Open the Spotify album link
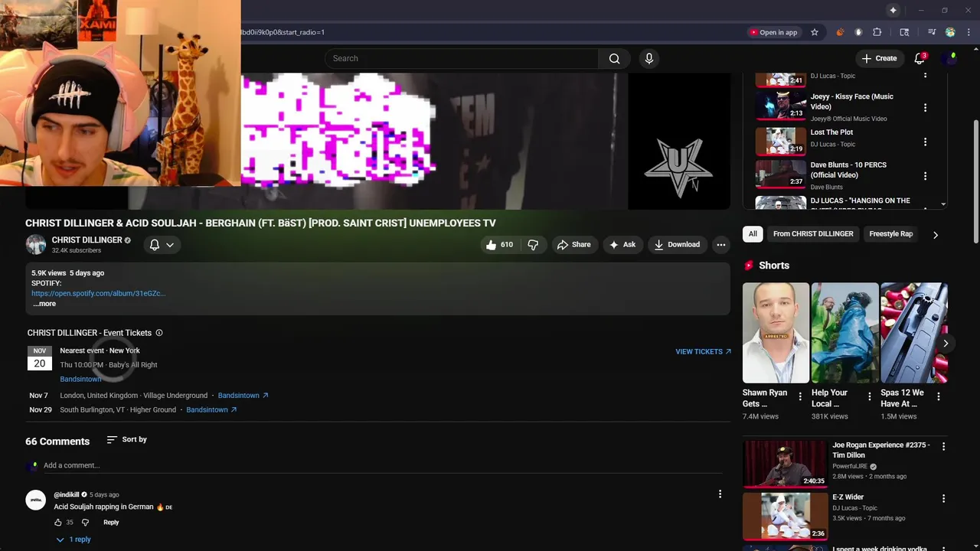Image resolution: width=980 pixels, height=551 pixels. coord(98,293)
